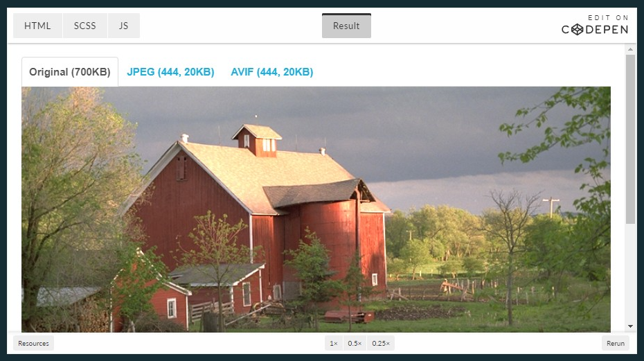The image size is (644, 361).
Task: Open the SCSS code tab
Action: [84, 26]
